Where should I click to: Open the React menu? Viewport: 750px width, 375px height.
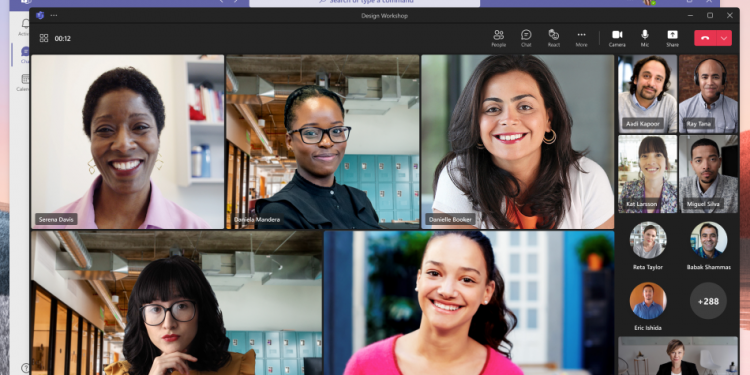coord(554,38)
